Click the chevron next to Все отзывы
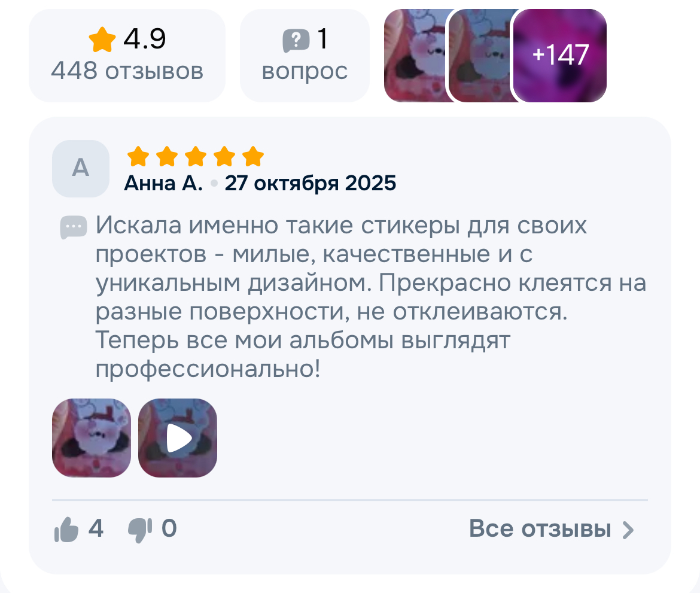This screenshot has height=593, width=700. click(x=628, y=530)
